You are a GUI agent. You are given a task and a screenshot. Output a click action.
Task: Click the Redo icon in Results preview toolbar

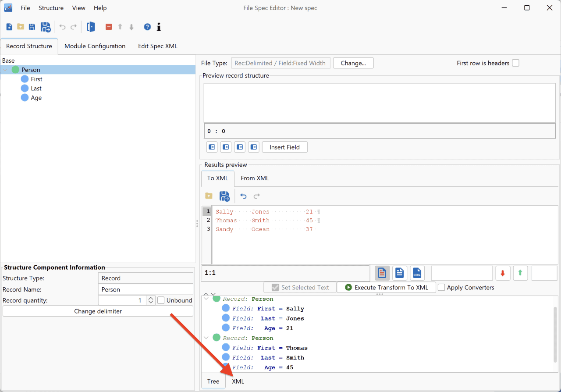click(257, 196)
